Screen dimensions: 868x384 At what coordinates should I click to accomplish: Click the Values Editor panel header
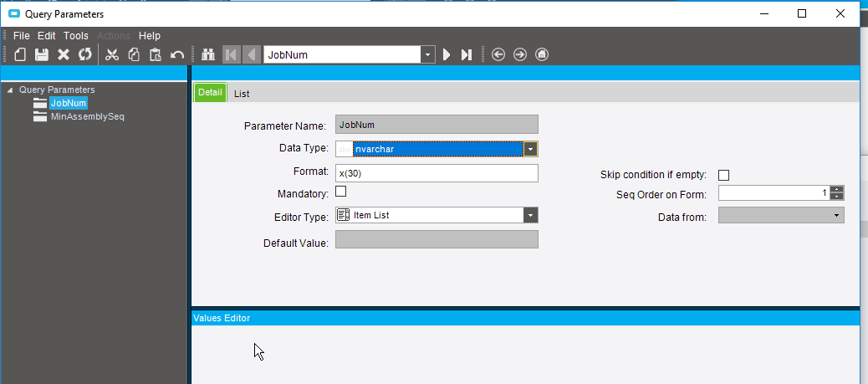coord(526,318)
